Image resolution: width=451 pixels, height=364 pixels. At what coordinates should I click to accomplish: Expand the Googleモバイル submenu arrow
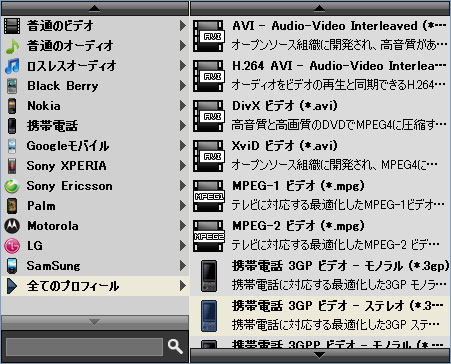pyautogui.click(x=182, y=146)
